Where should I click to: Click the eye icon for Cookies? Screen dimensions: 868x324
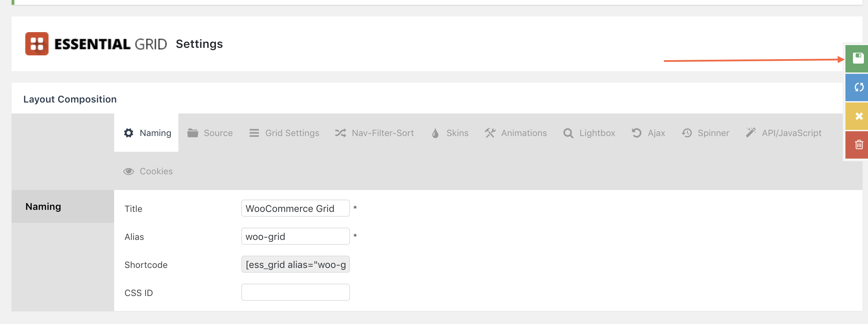pos(128,171)
